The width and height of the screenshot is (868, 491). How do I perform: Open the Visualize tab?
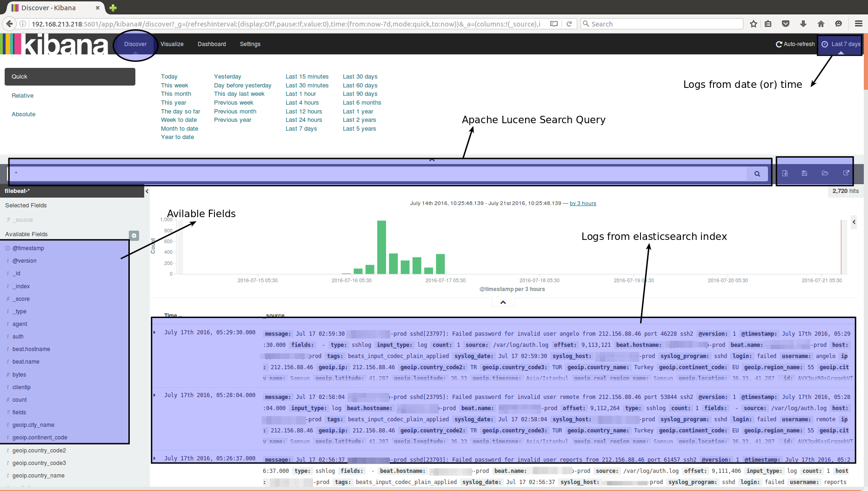click(x=172, y=44)
